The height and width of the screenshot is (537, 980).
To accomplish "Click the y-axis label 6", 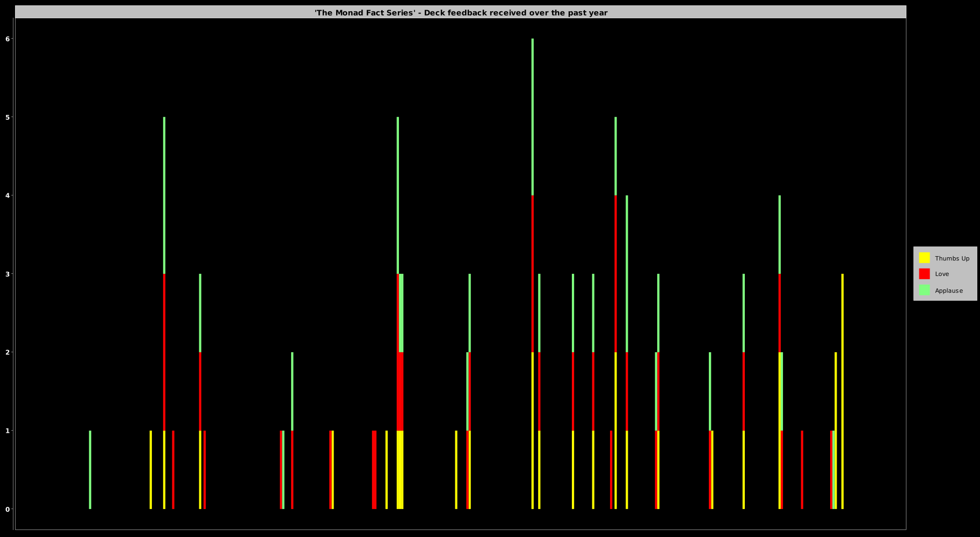I will click(x=8, y=39).
